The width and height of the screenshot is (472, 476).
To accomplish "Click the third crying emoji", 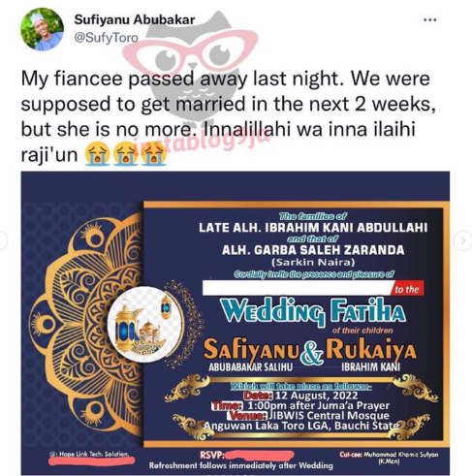I will pos(154,153).
